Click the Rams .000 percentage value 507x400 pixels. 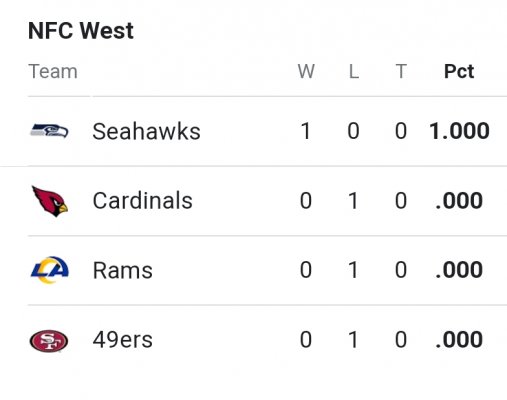[459, 270]
